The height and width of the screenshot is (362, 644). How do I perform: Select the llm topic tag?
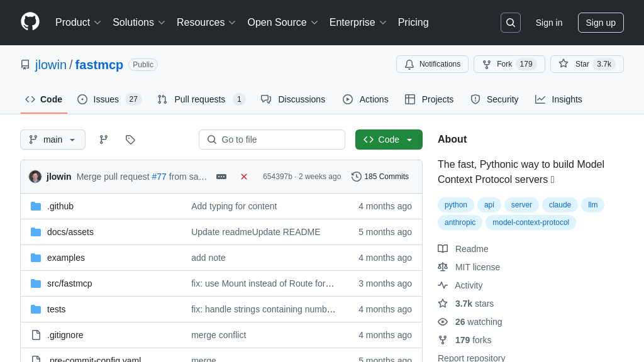tap(592, 205)
